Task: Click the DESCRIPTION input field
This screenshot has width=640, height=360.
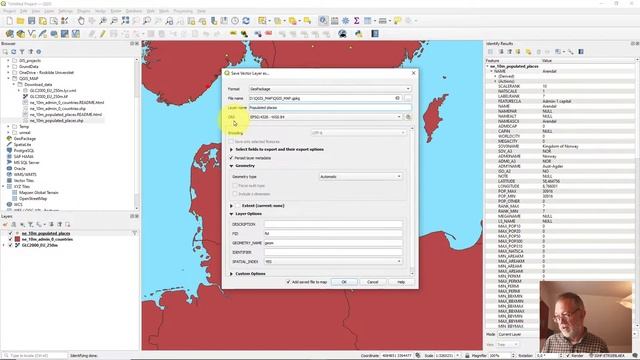Action: tap(333, 224)
